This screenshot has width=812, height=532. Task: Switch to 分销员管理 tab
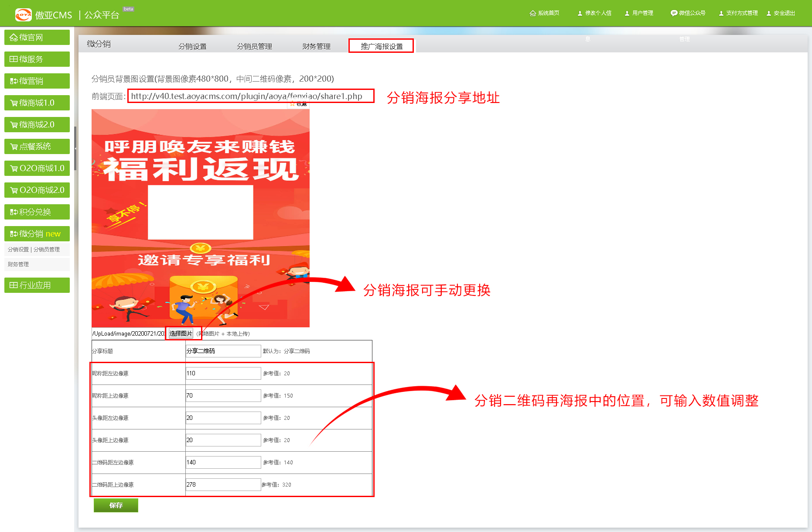[254, 46]
